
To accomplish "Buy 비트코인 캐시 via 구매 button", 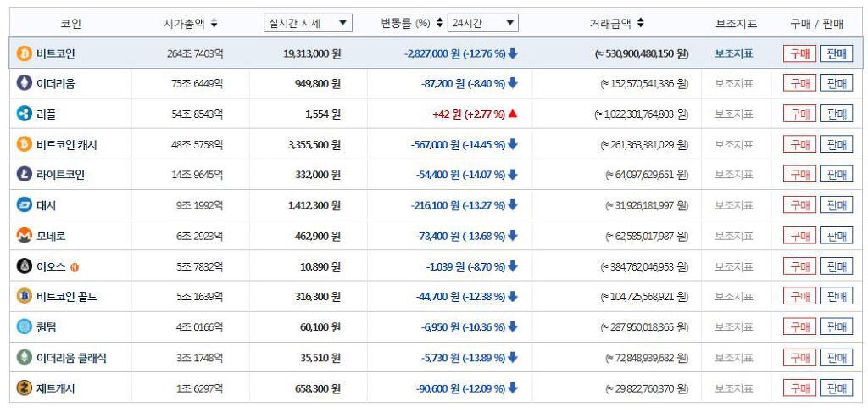I will click(799, 144).
